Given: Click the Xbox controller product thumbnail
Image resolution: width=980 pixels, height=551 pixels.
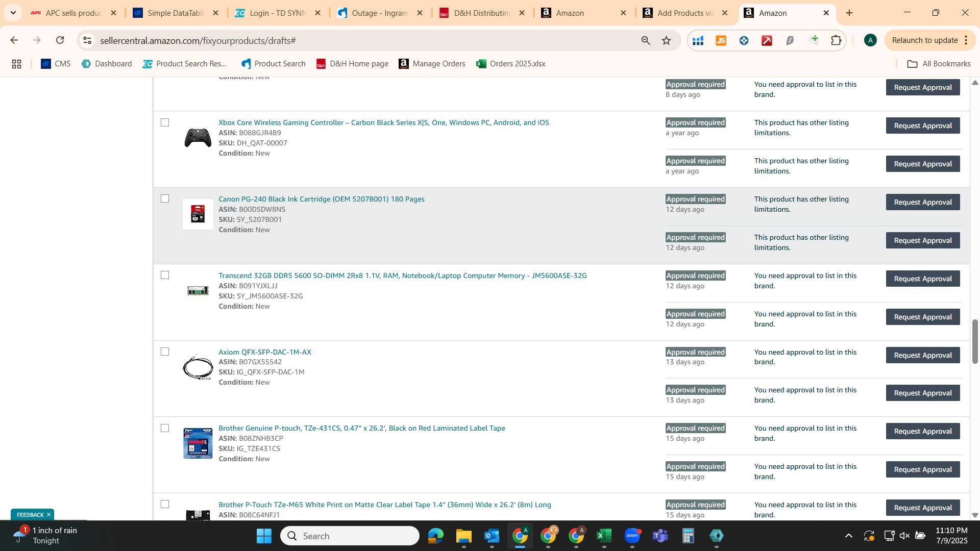Looking at the screenshot, I should pos(198,138).
